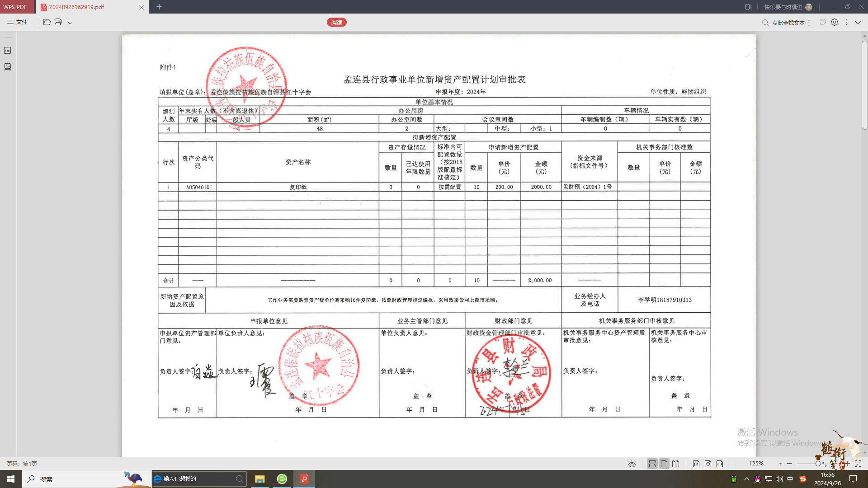Screen dimensions: 868x488
Task: Select two-page view mode
Action: pos(675,464)
